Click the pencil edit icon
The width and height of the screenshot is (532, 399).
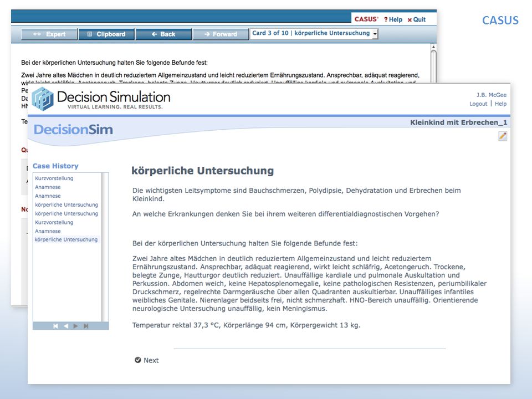503,136
